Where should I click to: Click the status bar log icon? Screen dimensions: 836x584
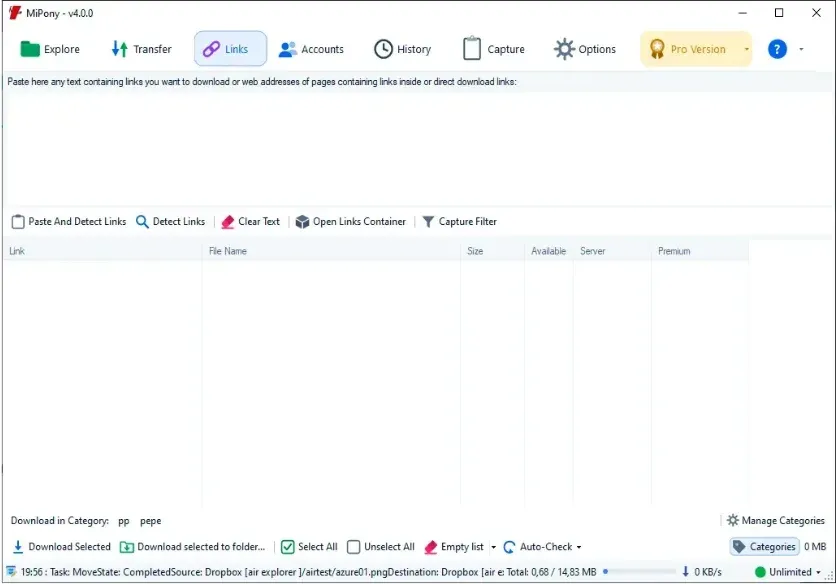[11, 572]
